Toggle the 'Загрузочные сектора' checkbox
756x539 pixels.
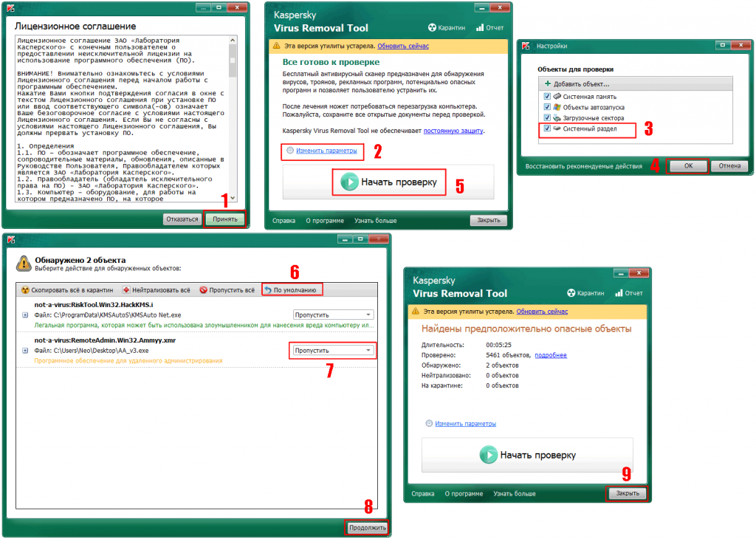(x=547, y=118)
